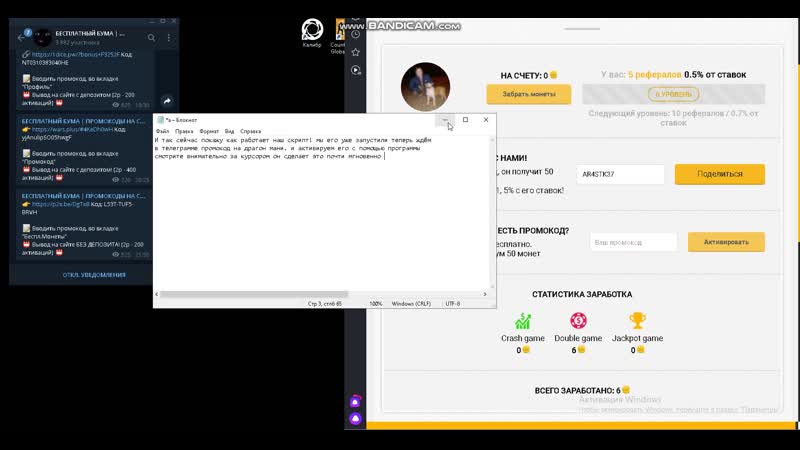Viewport: 800px width, 450px height.
Task: Click the БЕСПЛАТНЫЙ БУМА channel title
Action: pos(90,34)
